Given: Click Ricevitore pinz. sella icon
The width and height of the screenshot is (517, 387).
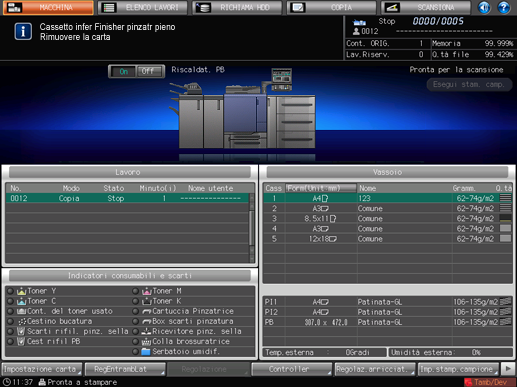Looking at the screenshot, I should [x=147, y=331].
